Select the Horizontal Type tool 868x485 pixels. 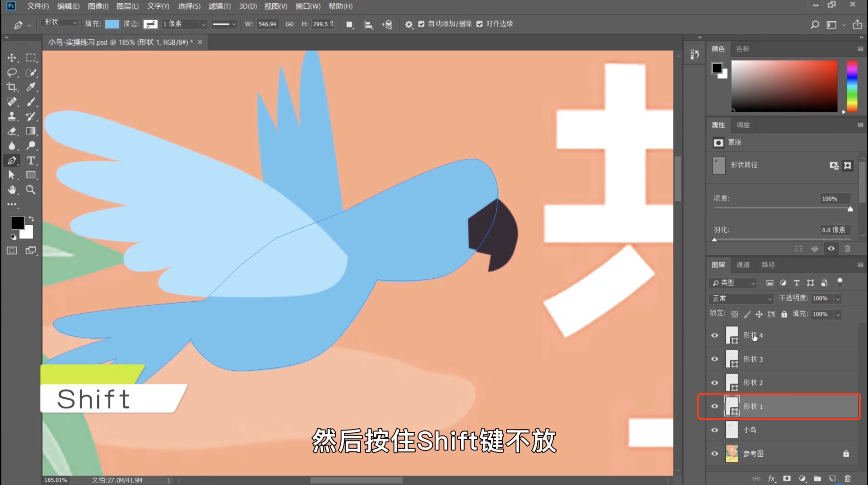(x=31, y=161)
